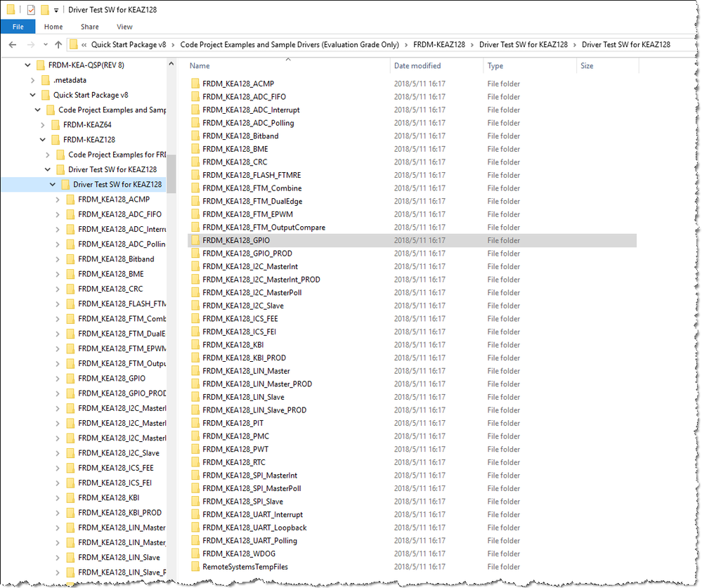This screenshot has height=588, width=702.
Task: Click the FRDM_KEA128_RTC folder icon in list
Action: (195, 462)
